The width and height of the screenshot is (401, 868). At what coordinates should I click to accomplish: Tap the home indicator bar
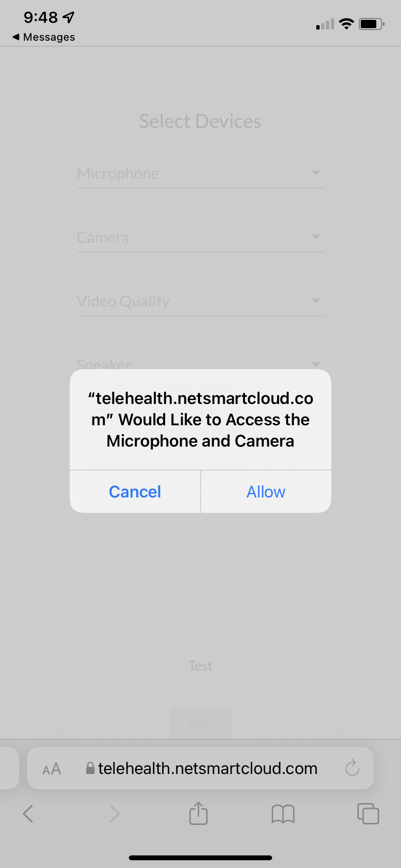point(200,858)
